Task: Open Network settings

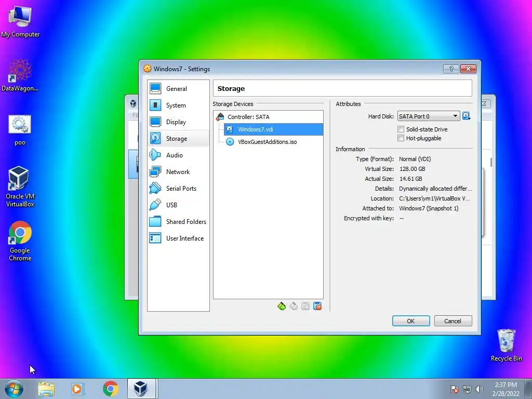Action: pos(178,171)
